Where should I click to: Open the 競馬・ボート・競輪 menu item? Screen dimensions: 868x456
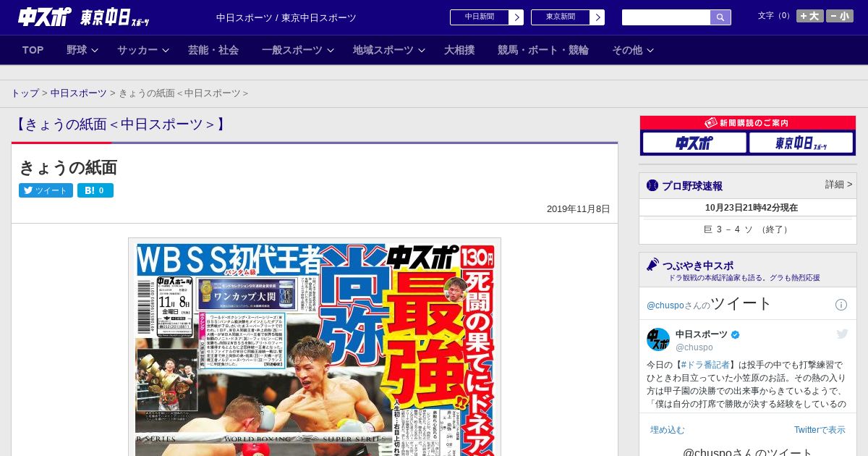[x=543, y=50]
